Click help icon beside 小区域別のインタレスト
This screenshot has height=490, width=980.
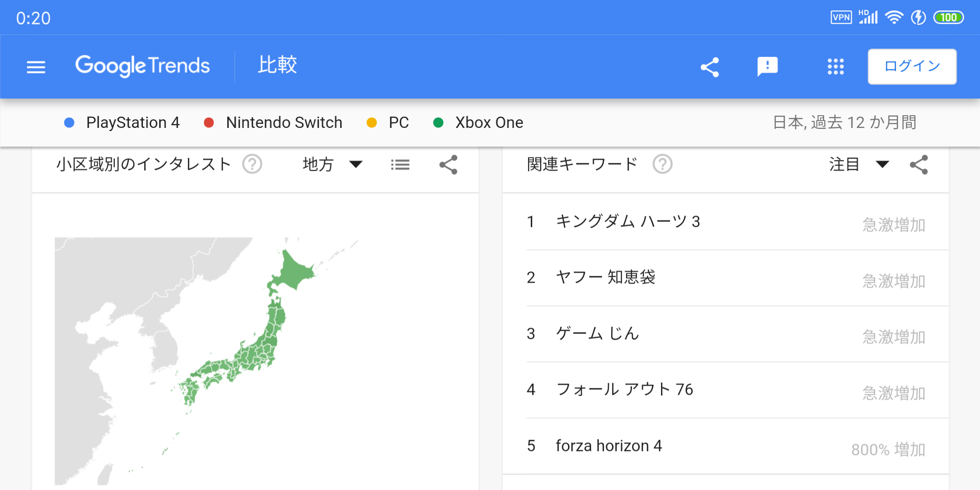point(252,164)
